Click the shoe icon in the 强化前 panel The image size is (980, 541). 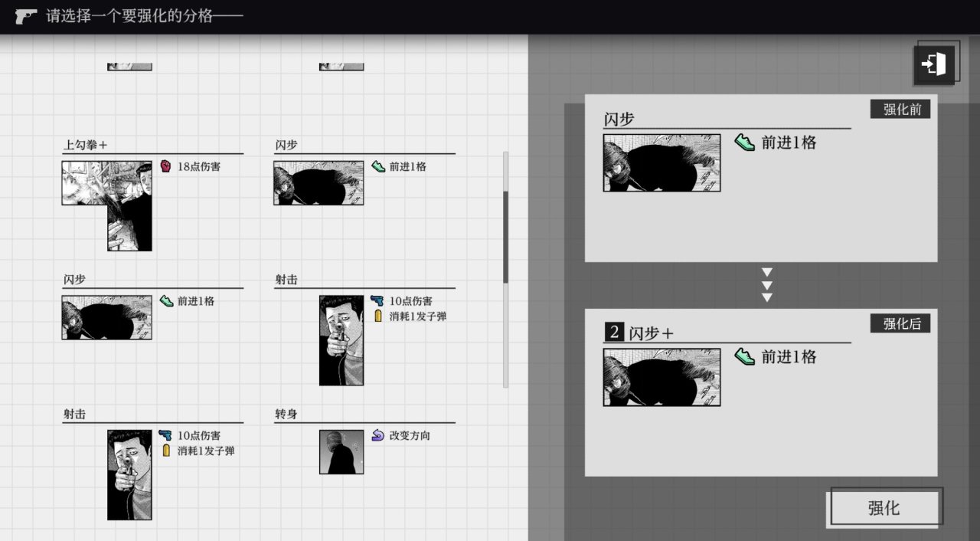pyautogui.click(x=744, y=142)
